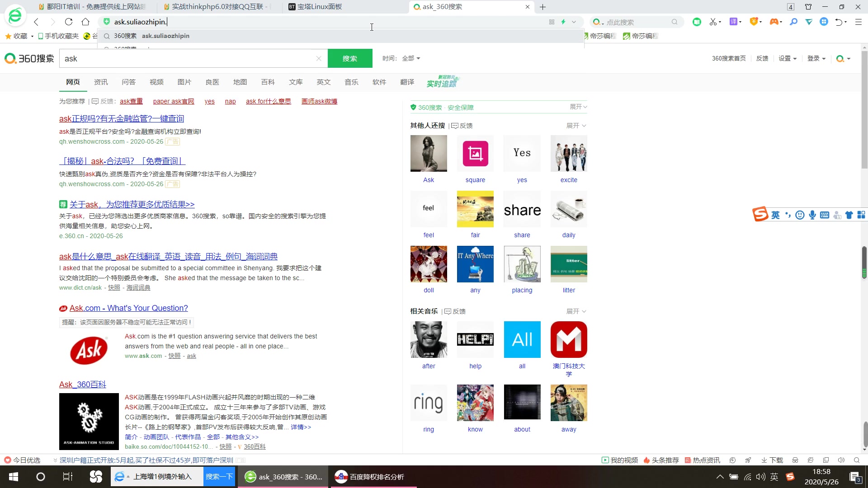Open the purple translate tool icon
The height and width of the screenshot is (488, 868).
(734, 22)
